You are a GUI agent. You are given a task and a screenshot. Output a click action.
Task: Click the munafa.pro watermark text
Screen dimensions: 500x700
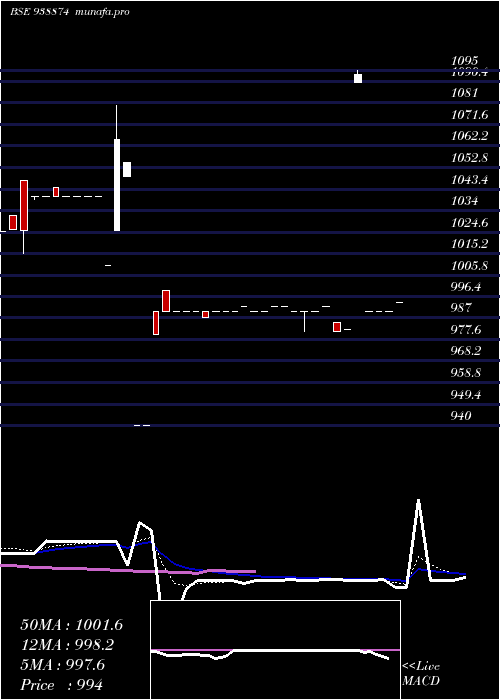click(x=103, y=12)
